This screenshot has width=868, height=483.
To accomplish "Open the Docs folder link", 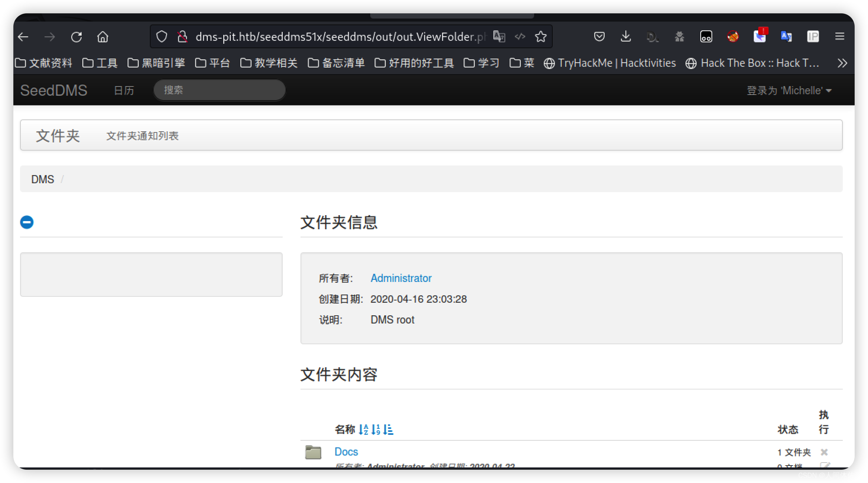I will (346, 451).
